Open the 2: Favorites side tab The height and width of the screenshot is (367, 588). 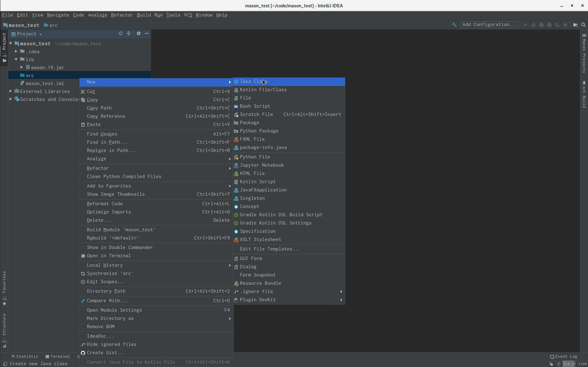4,288
